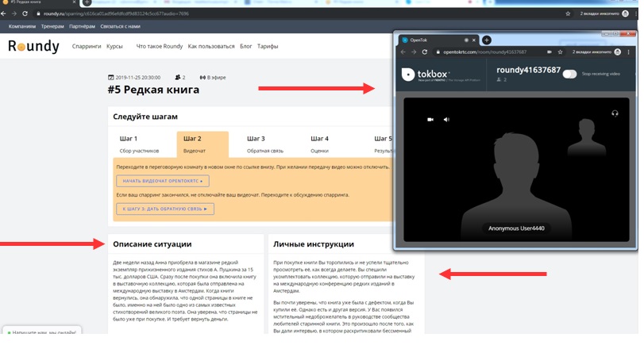Click the #5 Редкая книга title
This screenshot has height=345, width=644.
(153, 90)
